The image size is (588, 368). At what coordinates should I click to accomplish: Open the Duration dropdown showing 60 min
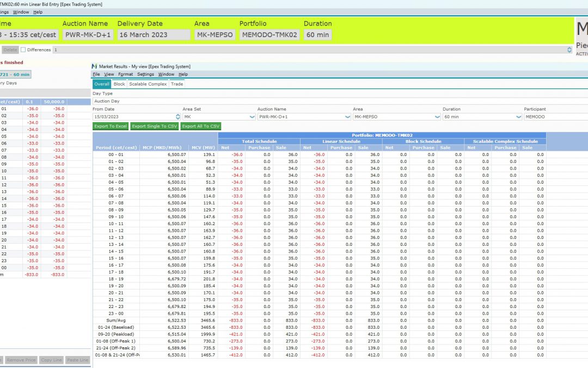519,117
